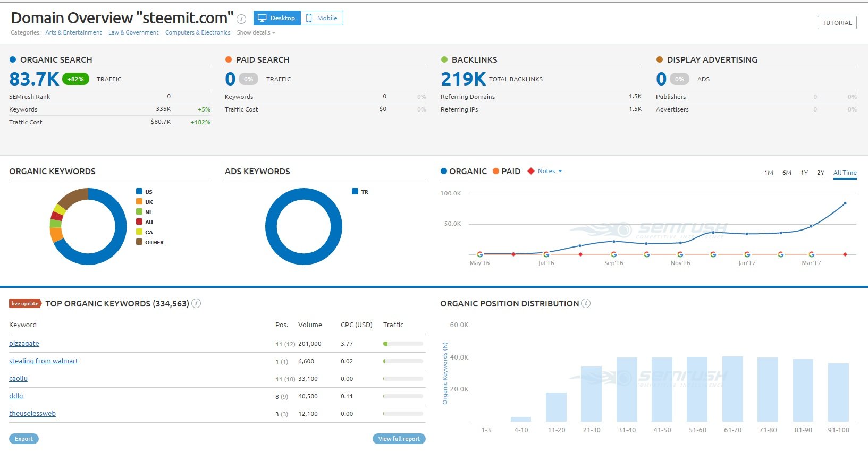Click info icon next to Organic Position Distribution
Screen dimensions: 868x452
click(586, 303)
